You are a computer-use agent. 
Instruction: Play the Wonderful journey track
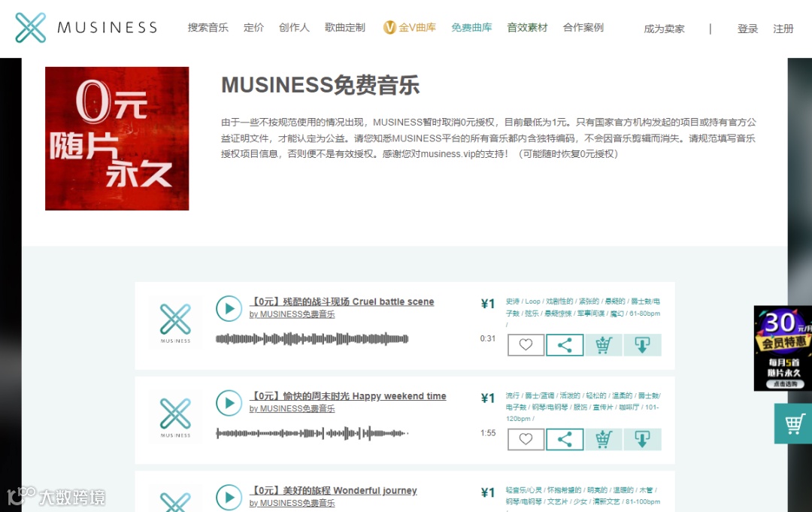229,498
